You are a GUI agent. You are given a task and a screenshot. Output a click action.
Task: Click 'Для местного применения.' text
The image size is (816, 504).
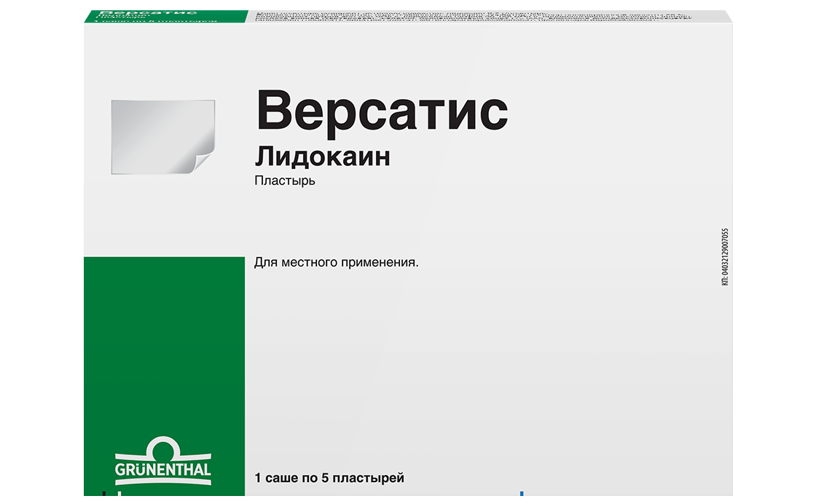[x=336, y=263]
